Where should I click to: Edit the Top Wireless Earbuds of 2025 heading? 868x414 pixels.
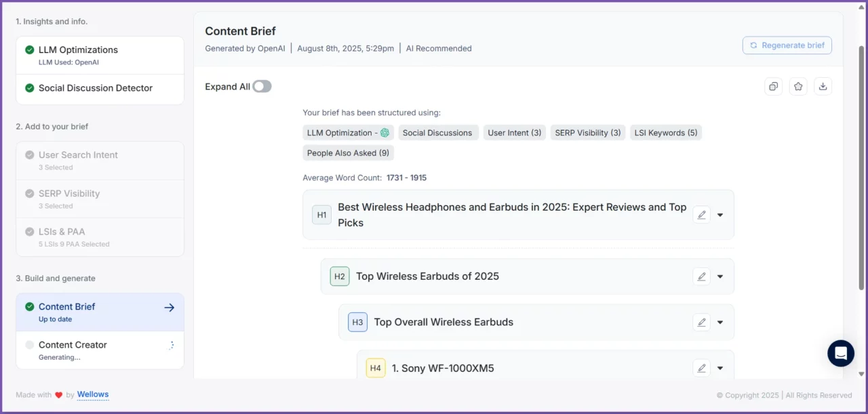702,276
